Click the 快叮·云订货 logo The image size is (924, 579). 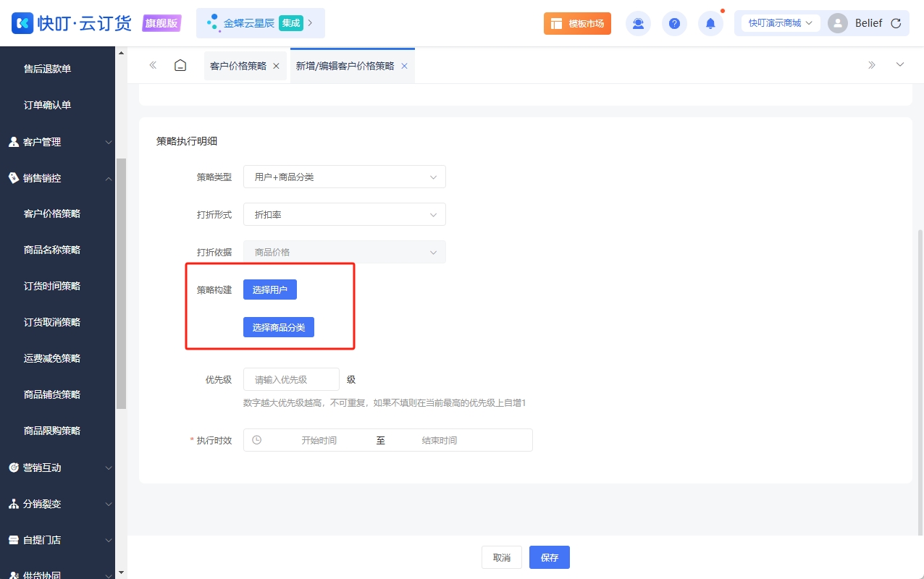pyautogui.click(x=72, y=23)
